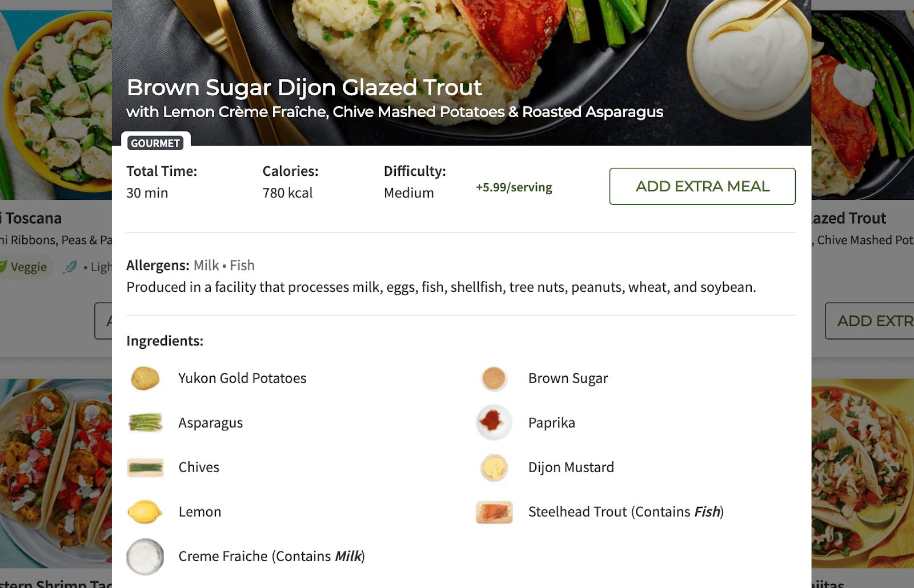Image resolution: width=914 pixels, height=588 pixels.
Task: Click the +5.99/serving price text
Action: (514, 187)
